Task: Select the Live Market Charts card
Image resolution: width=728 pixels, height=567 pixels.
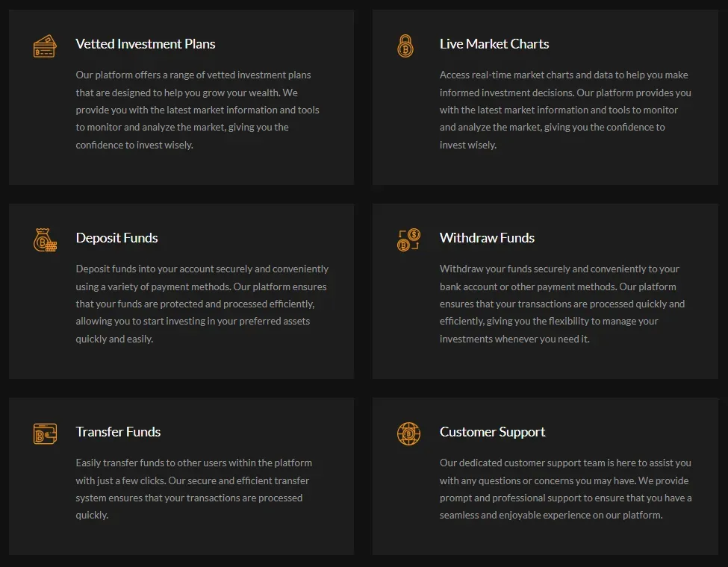Action: [x=544, y=97]
